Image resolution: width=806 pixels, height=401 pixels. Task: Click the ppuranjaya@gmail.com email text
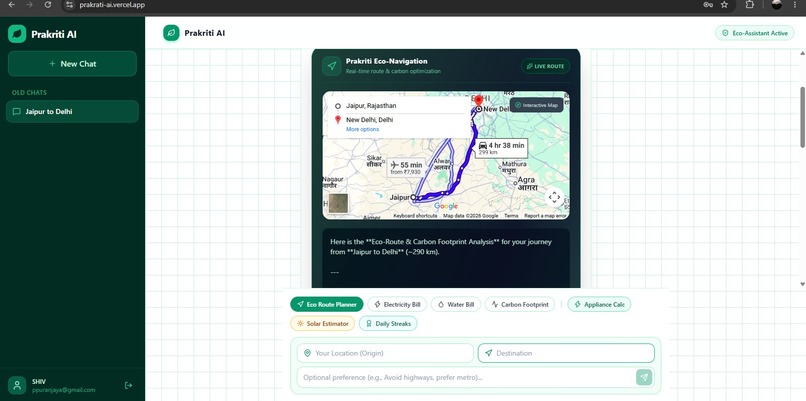64,390
